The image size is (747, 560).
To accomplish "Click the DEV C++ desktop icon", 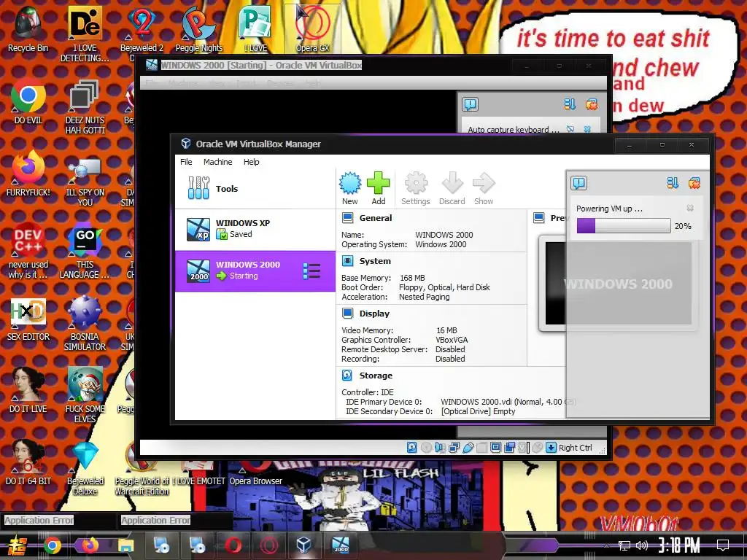I will coord(28,251).
